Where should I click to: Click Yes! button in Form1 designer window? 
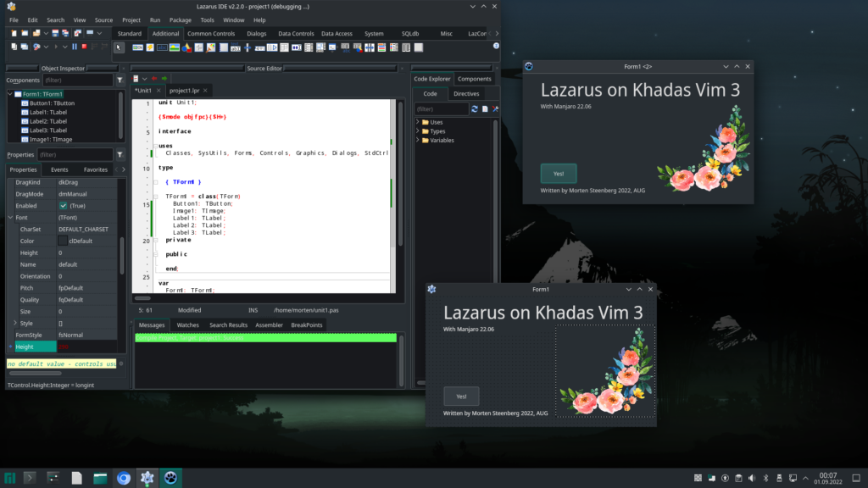(461, 396)
